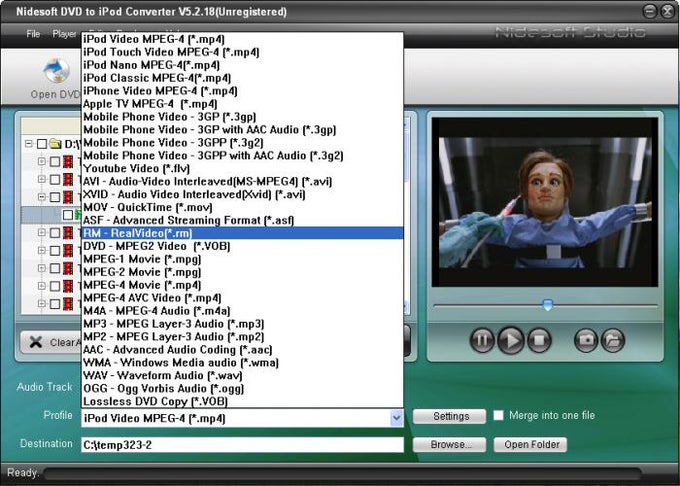Open snapshot folder icon next to camera
Screen dimensions: 680x486
[x=613, y=340]
